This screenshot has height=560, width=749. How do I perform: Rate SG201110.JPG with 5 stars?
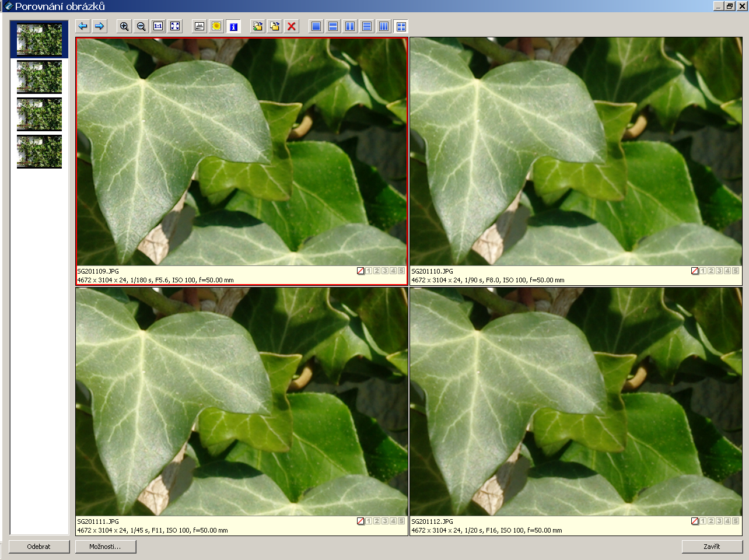tap(736, 271)
